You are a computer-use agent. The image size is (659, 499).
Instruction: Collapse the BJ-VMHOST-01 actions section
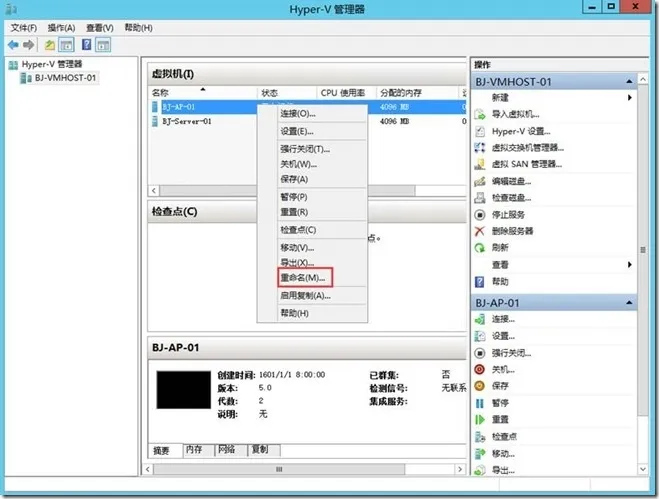pyautogui.click(x=629, y=82)
